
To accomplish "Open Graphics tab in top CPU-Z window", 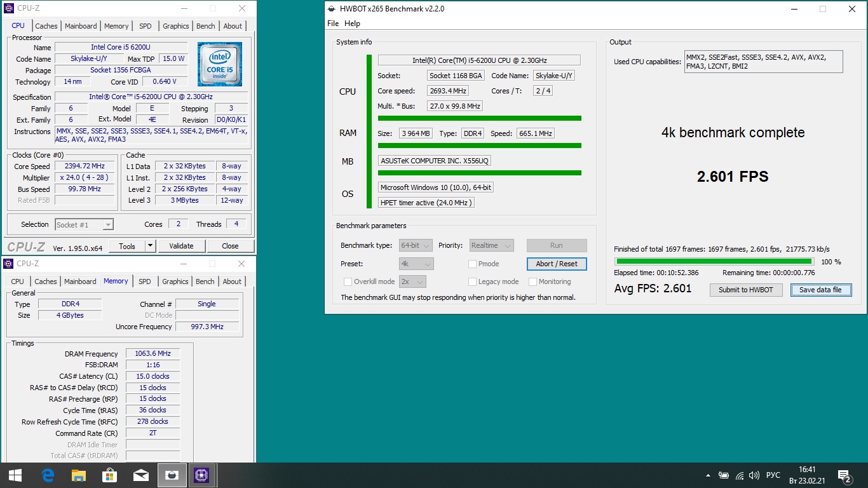I will 176,26.
